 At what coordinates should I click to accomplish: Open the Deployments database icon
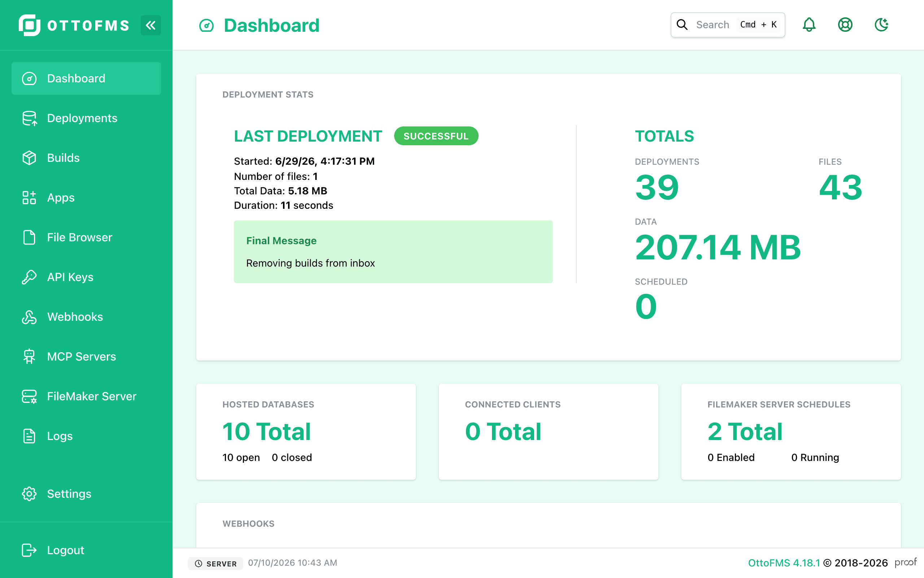(29, 118)
